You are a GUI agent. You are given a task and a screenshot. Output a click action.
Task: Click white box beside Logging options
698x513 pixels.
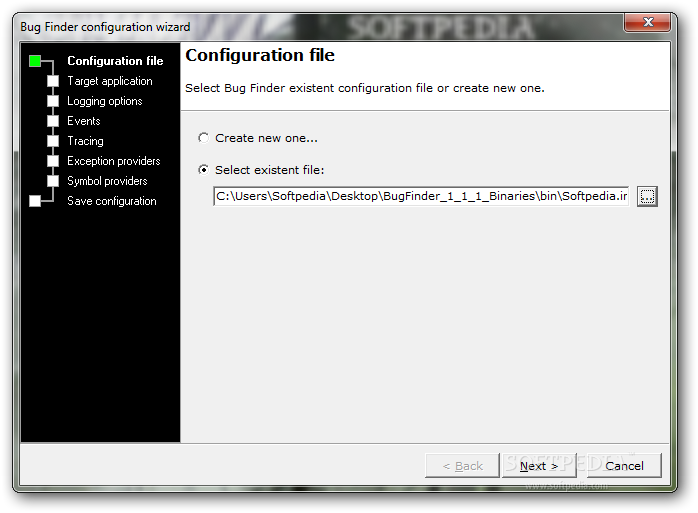point(53,101)
